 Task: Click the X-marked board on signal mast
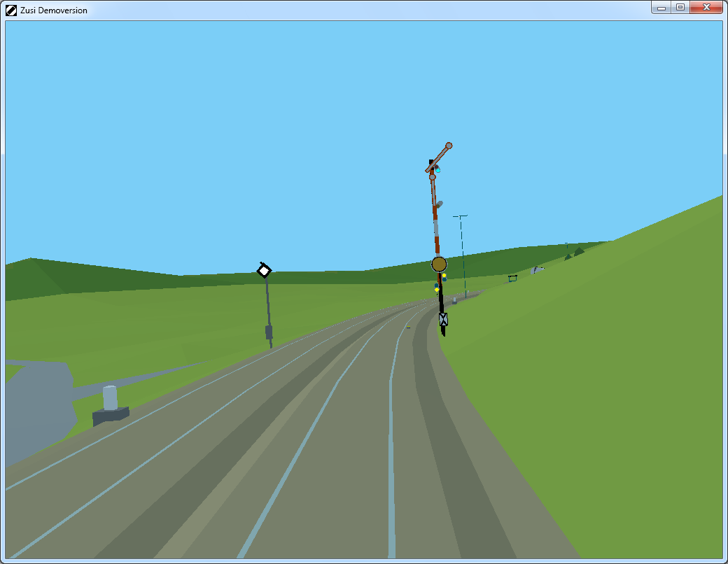click(443, 319)
